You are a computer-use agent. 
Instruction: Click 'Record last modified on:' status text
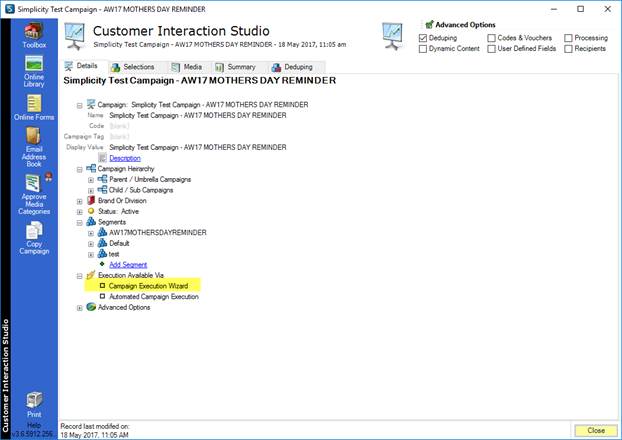95,426
